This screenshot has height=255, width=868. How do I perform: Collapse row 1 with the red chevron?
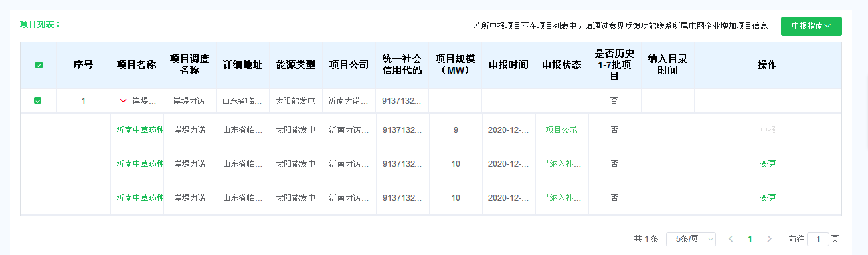pyautogui.click(x=123, y=101)
